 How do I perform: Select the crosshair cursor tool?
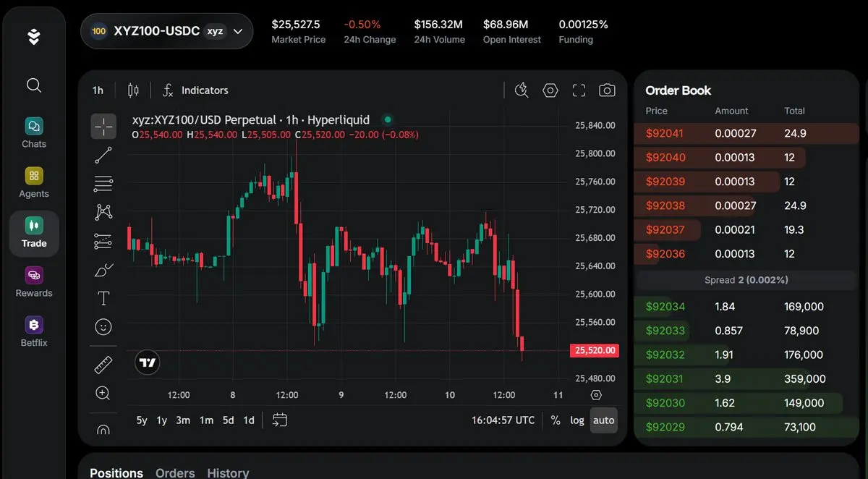[x=103, y=127]
